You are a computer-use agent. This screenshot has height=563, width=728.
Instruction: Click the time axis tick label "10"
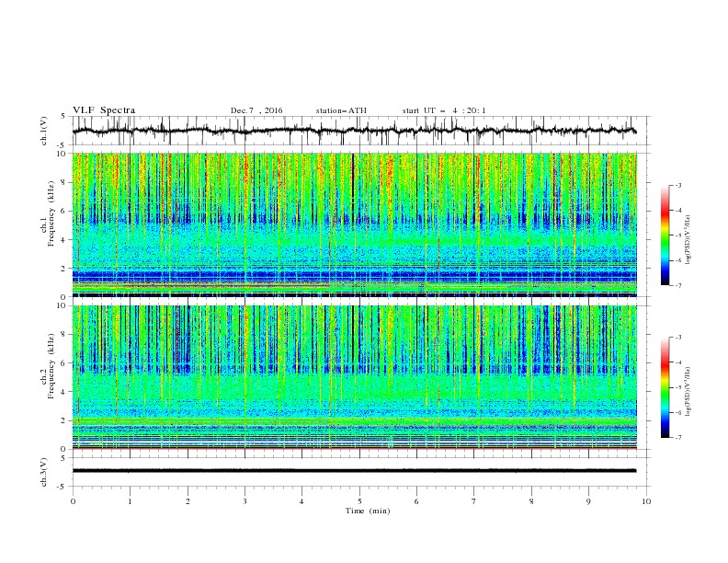pyautogui.click(x=646, y=501)
